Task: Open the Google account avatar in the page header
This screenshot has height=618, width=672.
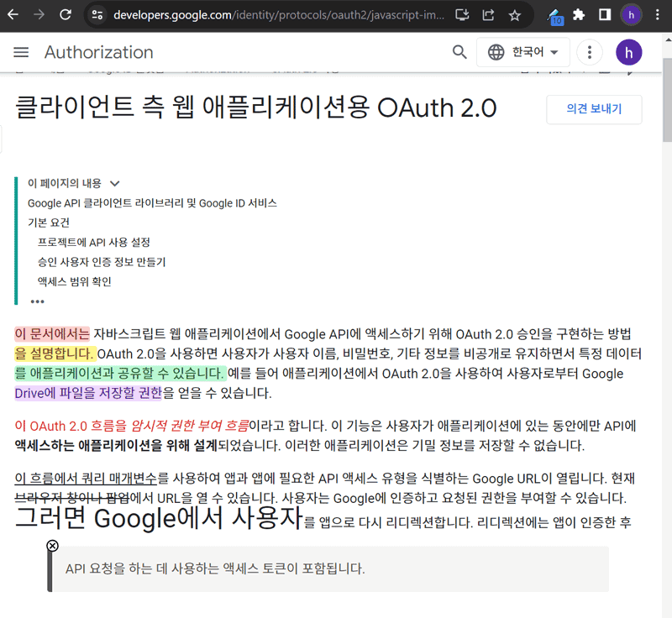Action: pos(628,52)
